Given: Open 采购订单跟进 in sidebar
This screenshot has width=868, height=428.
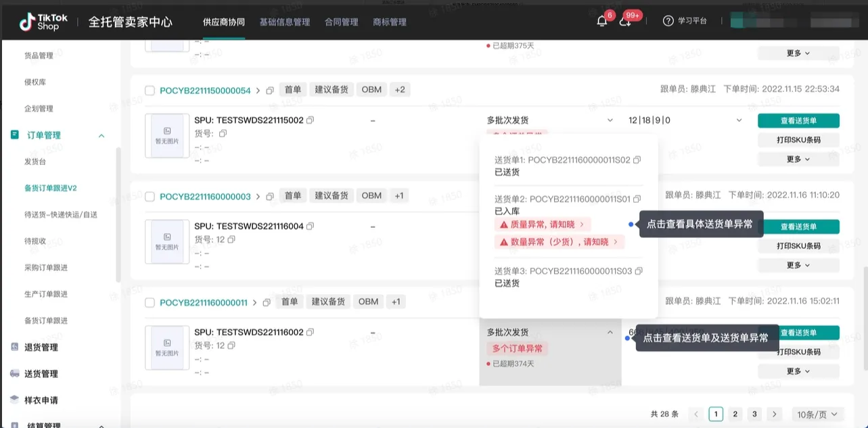Looking at the screenshot, I should (x=46, y=267).
